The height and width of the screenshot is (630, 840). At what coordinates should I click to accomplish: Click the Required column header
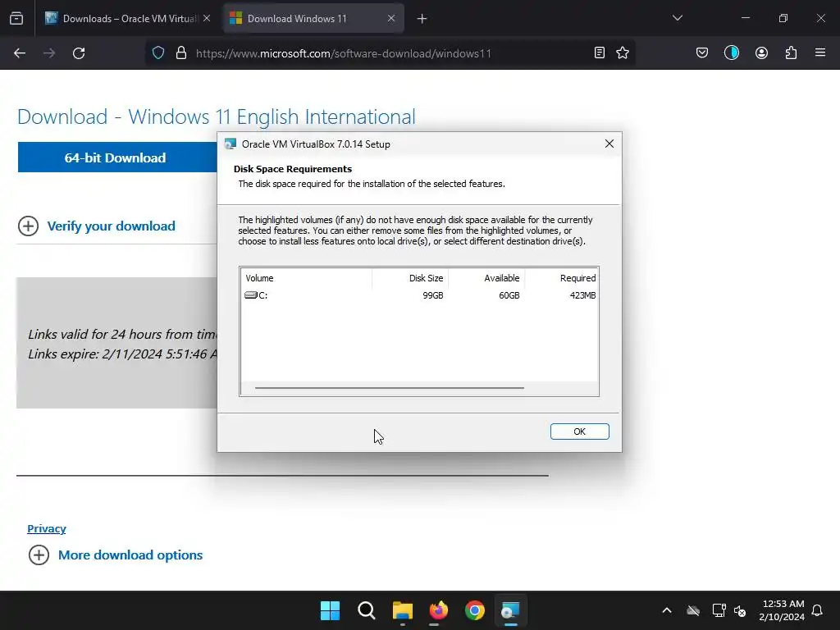561,278
